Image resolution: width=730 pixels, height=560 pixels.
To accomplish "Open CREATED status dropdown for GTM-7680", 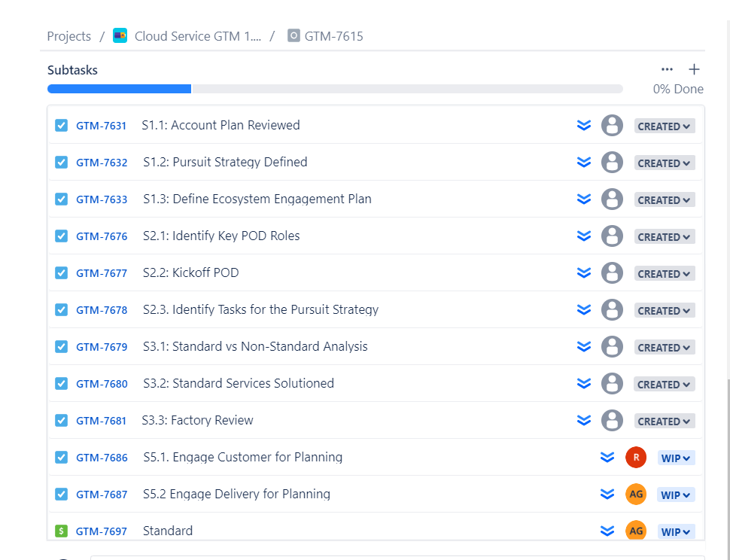I will (x=665, y=384).
